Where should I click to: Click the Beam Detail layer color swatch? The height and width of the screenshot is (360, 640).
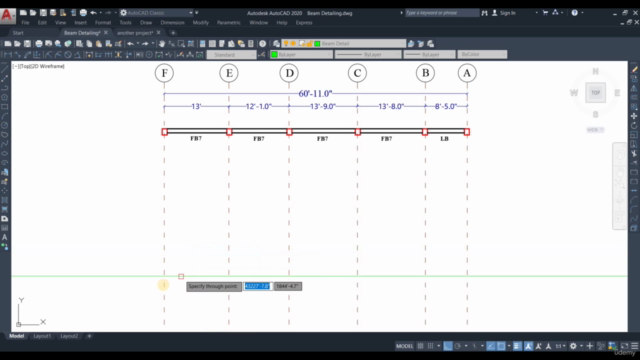tap(317, 44)
